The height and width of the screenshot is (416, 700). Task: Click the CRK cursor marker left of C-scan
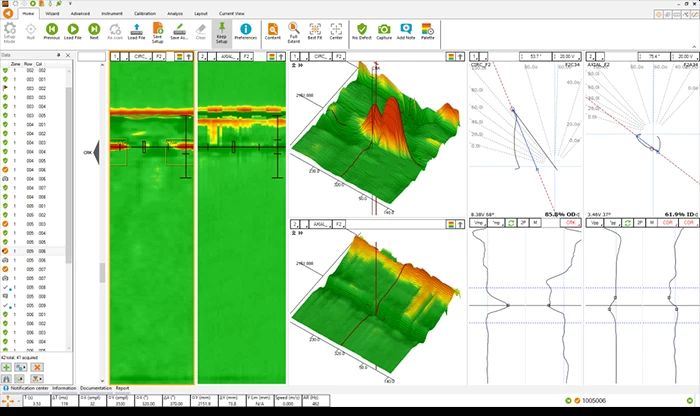pos(92,152)
